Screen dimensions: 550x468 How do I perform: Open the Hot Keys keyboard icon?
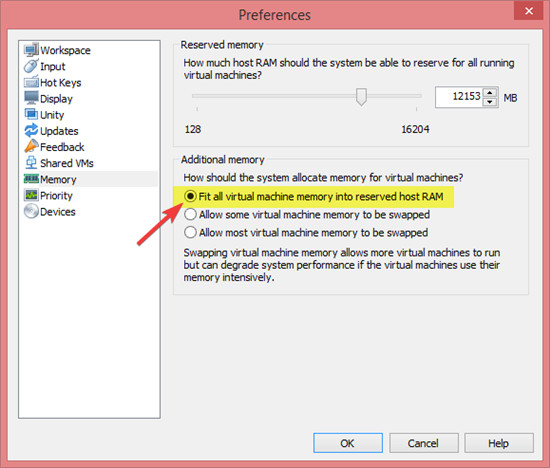click(31, 82)
